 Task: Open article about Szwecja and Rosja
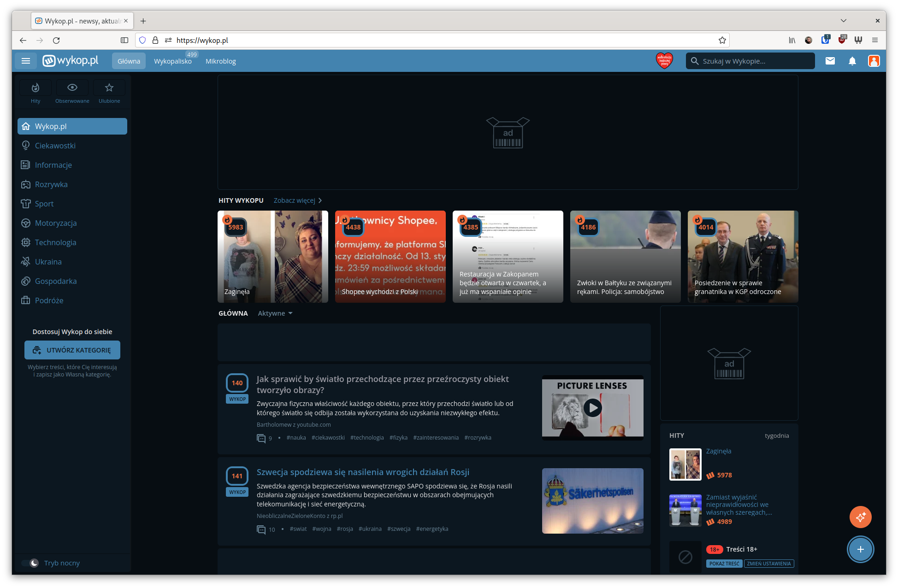(x=363, y=472)
